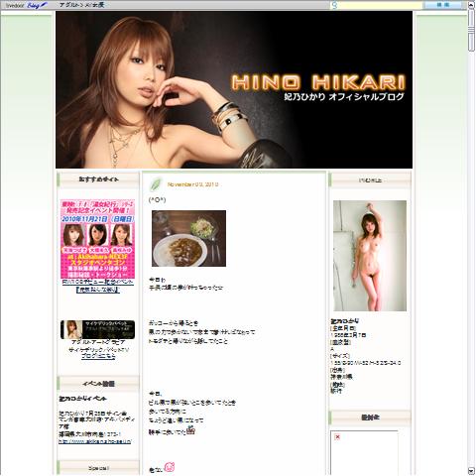Open the blog link under the dark banner
Viewport: 476px width, 476px height.
[x=98, y=356]
